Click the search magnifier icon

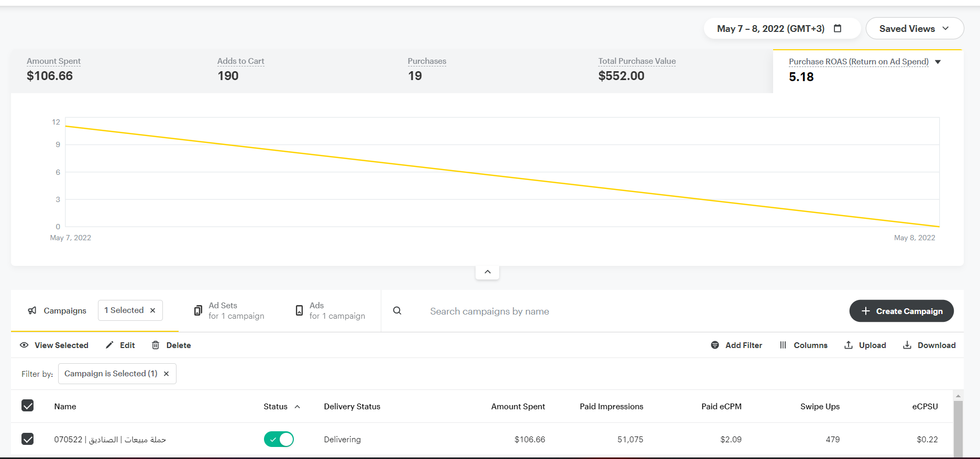point(397,311)
